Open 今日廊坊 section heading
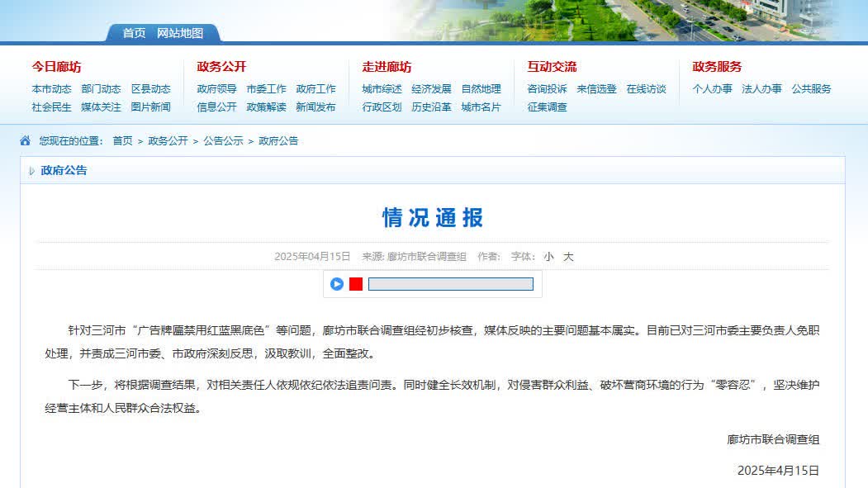Image resolution: width=868 pixels, height=488 pixels. click(x=56, y=67)
